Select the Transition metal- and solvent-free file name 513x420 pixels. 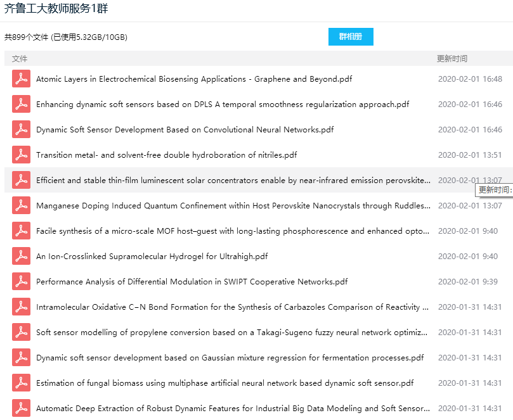(166, 155)
